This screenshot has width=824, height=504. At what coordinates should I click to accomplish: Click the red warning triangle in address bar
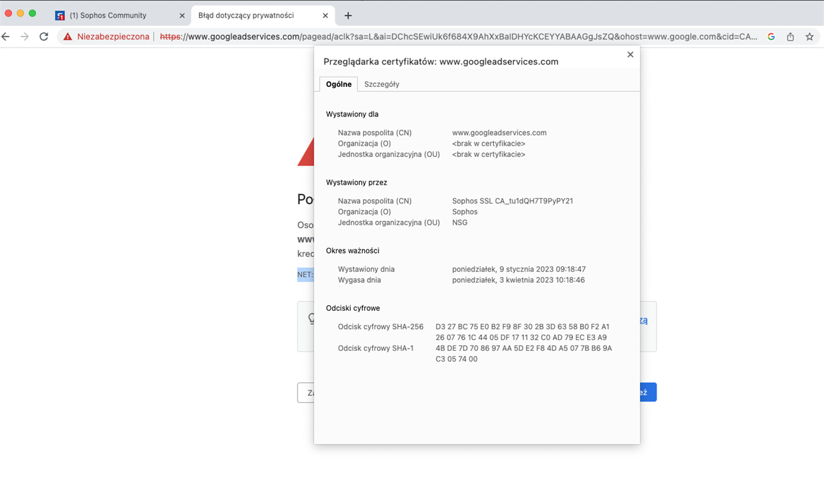tap(68, 37)
